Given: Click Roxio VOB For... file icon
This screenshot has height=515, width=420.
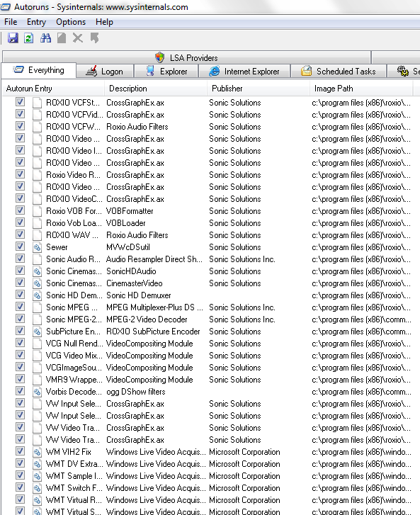Looking at the screenshot, I should point(37,211).
